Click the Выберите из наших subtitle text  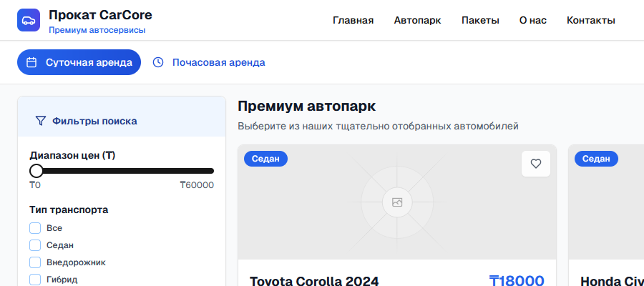click(378, 126)
